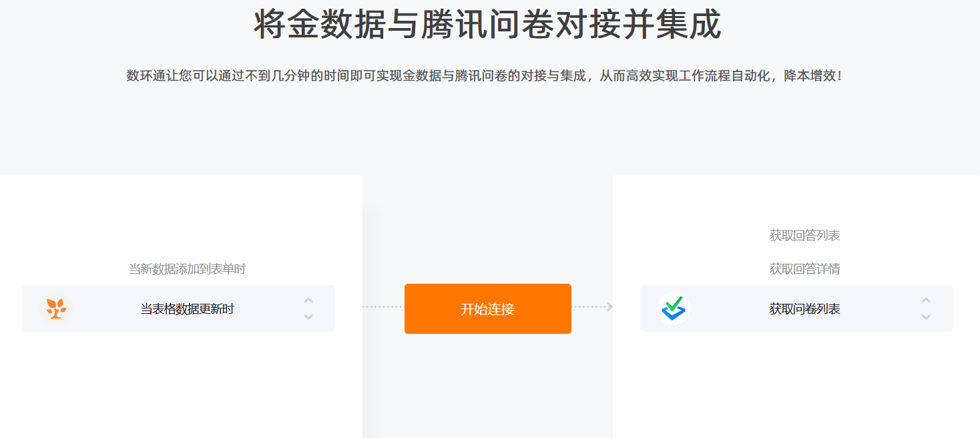The width and height of the screenshot is (980, 438).
Task: Select the 当表格数据更新时 trigger text
Action: (187, 309)
